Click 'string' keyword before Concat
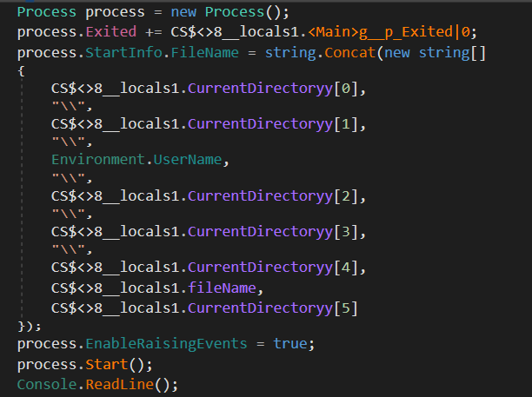 pyautogui.click(x=290, y=52)
